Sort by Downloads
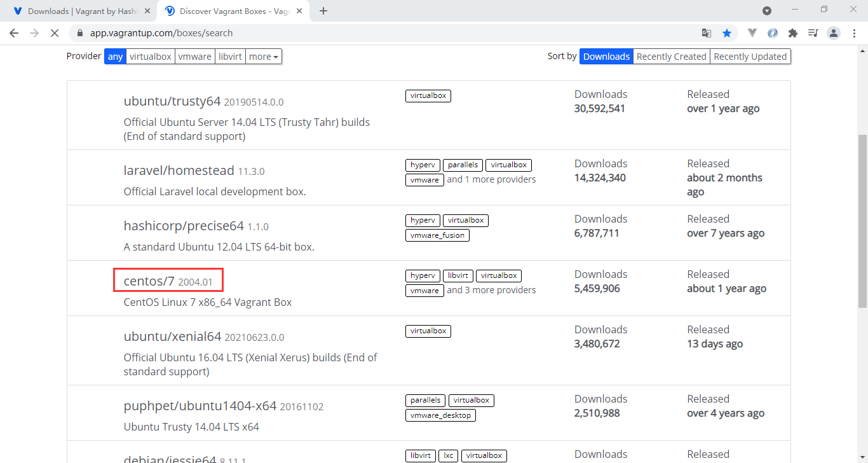This screenshot has width=868, height=463. [x=606, y=57]
